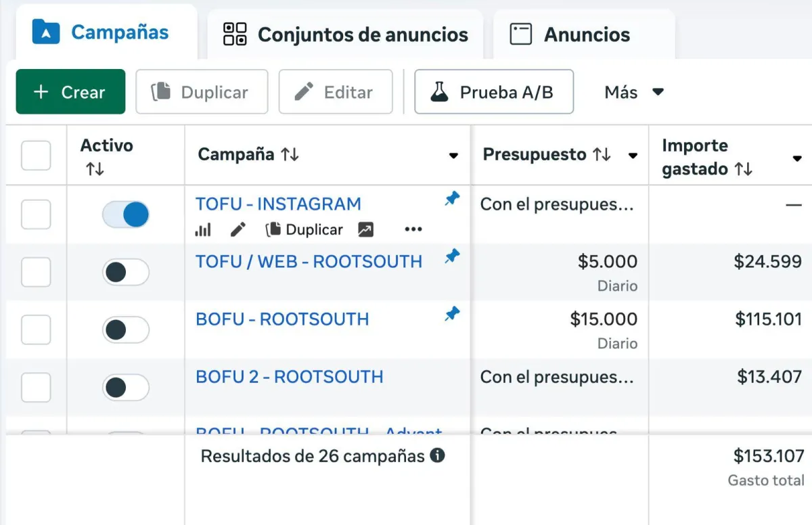The width and height of the screenshot is (812, 525).
Task: Open the Presupuesto column dropdown arrow
Action: tap(633, 156)
